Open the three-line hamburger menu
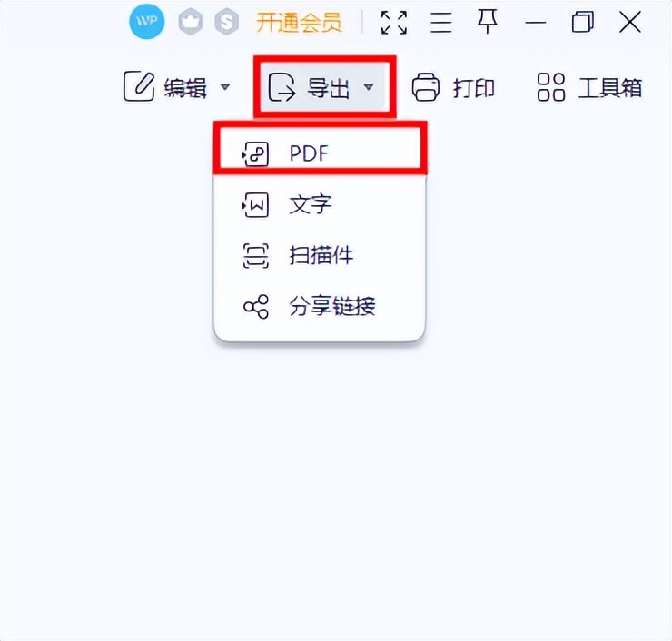This screenshot has height=641, width=672. (x=441, y=23)
